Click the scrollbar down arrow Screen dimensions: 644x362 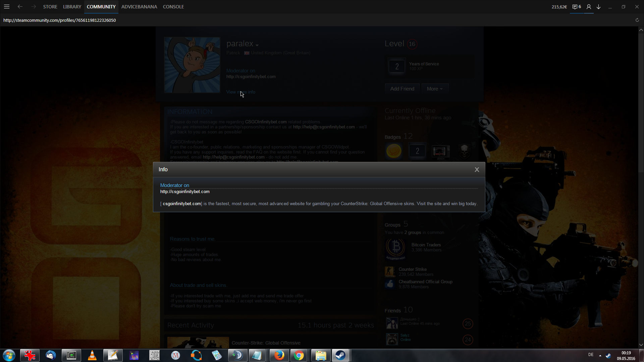click(x=641, y=345)
